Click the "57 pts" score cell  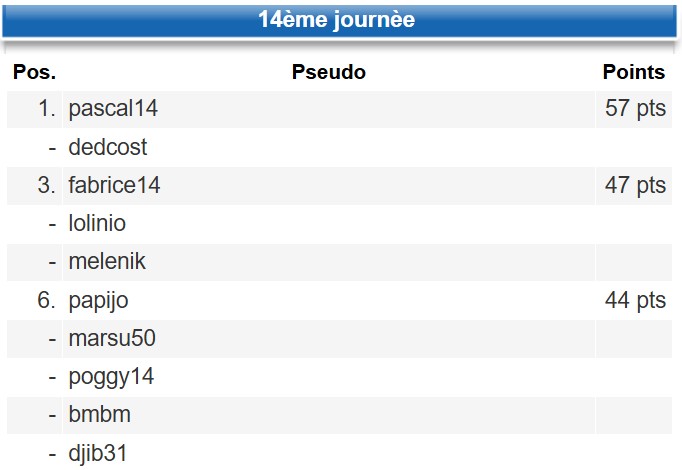coord(635,109)
